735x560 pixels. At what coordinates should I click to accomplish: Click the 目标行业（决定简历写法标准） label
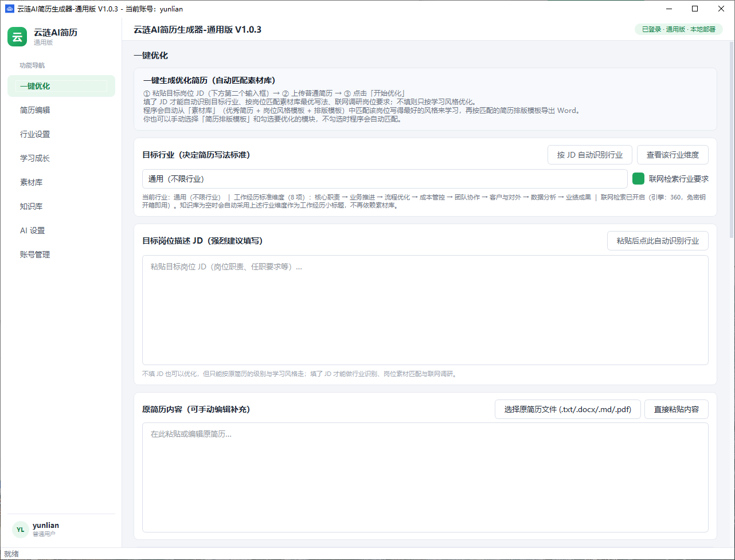tap(196, 155)
